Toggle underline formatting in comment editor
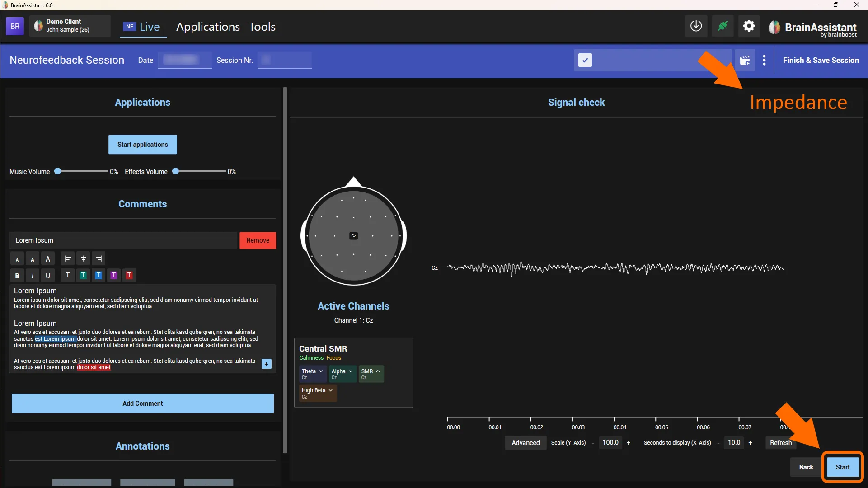The image size is (868, 488). coord(48,276)
